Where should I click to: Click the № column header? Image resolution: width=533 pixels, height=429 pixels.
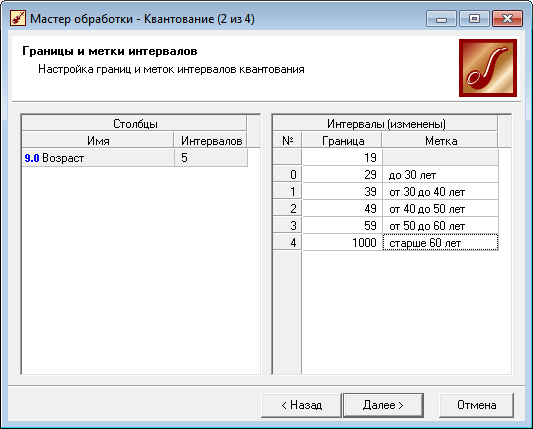(x=287, y=140)
